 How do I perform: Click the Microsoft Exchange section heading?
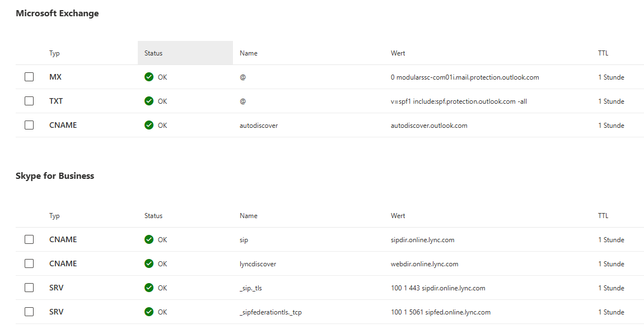click(57, 13)
